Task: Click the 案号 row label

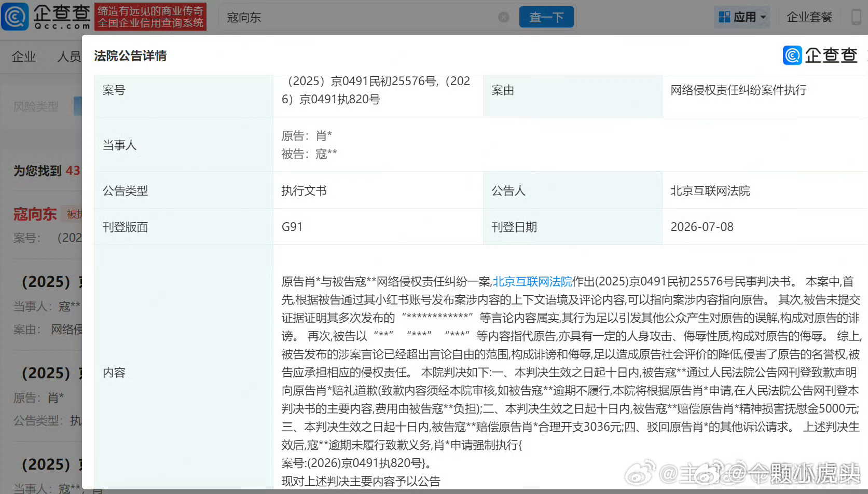Action: [x=114, y=90]
